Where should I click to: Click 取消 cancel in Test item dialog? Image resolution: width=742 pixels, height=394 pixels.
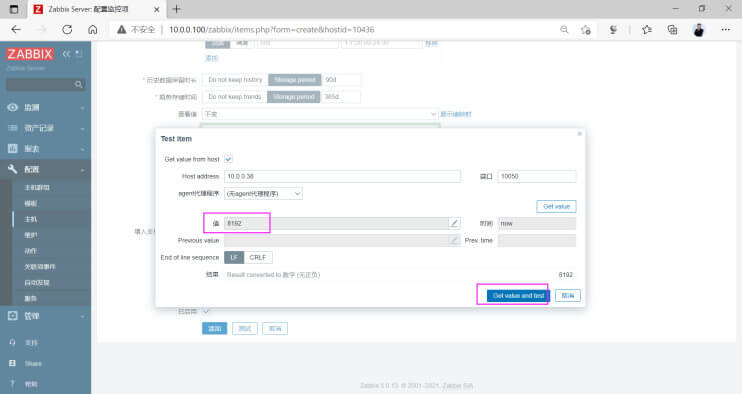pos(568,296)
